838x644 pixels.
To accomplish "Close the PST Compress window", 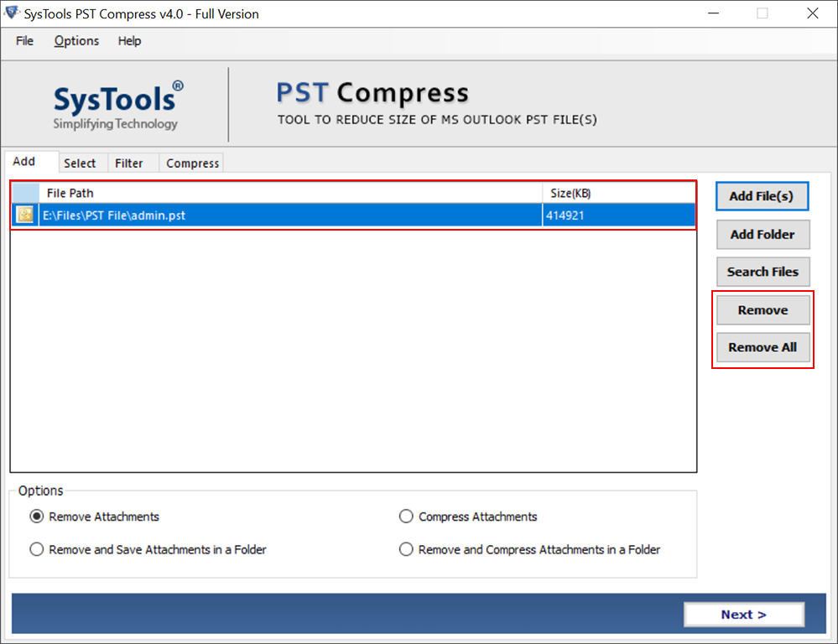I will pos(812,13).
